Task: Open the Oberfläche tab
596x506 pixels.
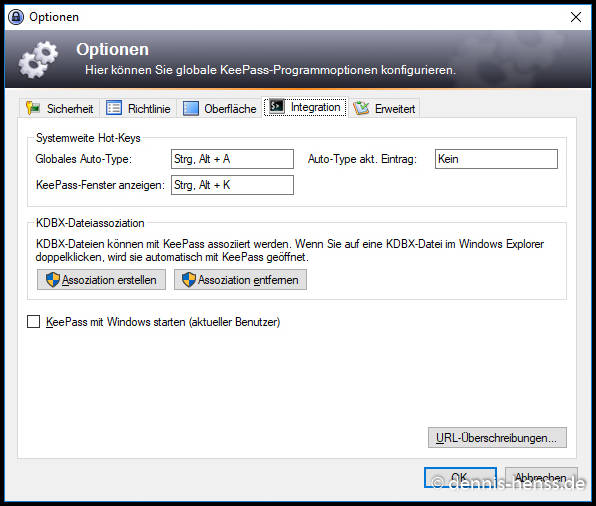Action: point(219,109)
